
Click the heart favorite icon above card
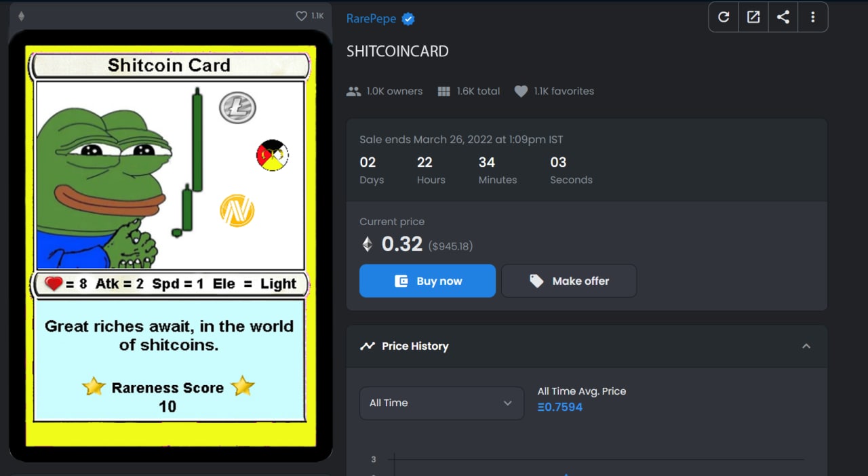(x=302, y=16)
